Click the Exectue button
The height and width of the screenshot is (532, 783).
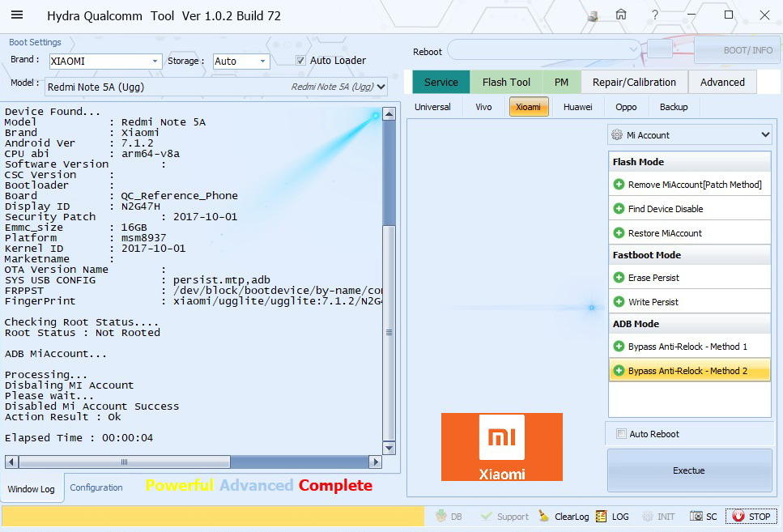coord(689,470)
